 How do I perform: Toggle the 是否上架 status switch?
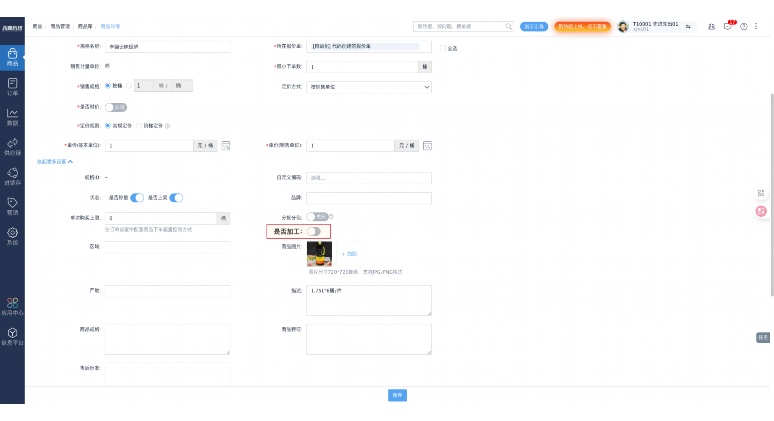[x=176, y=198]
